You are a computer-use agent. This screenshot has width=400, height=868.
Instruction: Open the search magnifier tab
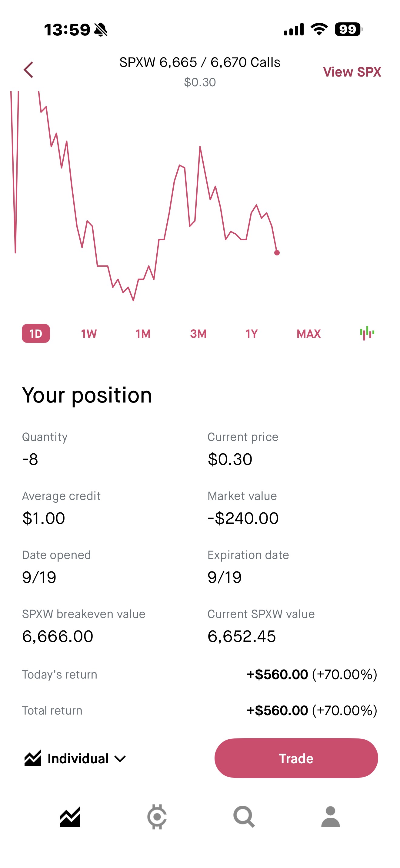pyautogui.click(x=244, y=817)
